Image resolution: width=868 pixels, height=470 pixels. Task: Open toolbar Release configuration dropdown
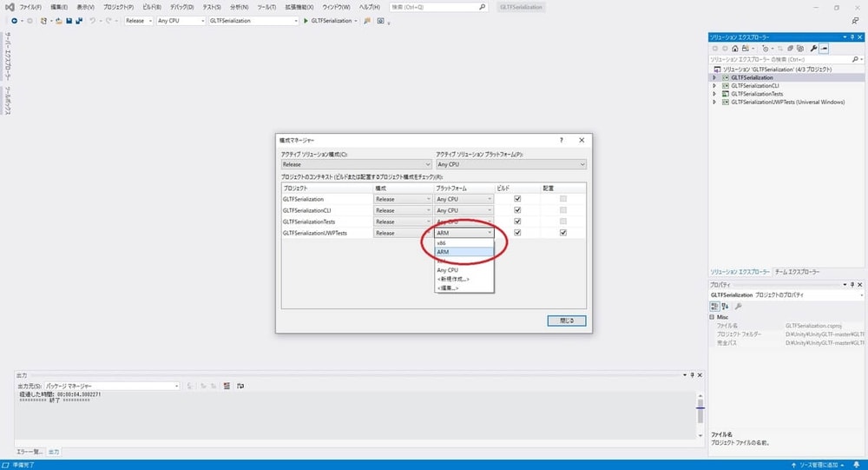click(138, 21)
